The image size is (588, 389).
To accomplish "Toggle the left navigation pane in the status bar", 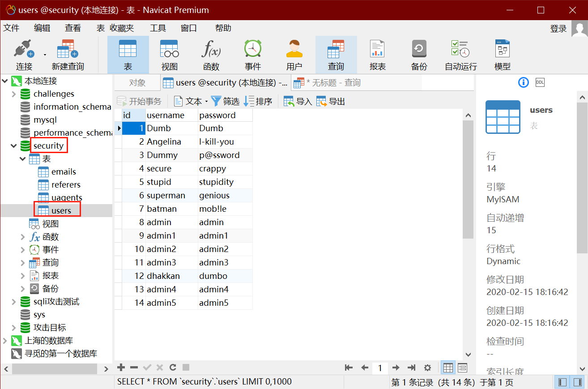I will point(562,382).
